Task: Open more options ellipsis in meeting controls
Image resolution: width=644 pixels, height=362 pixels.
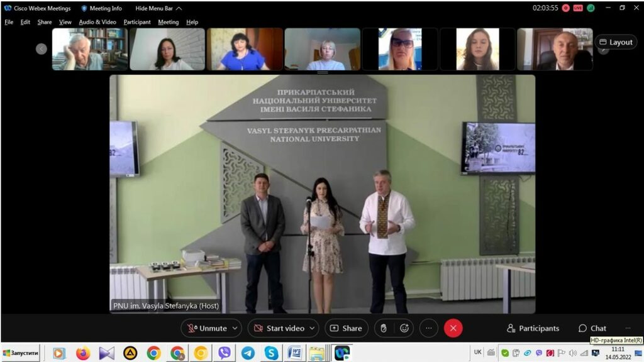Action: (428, 328)
